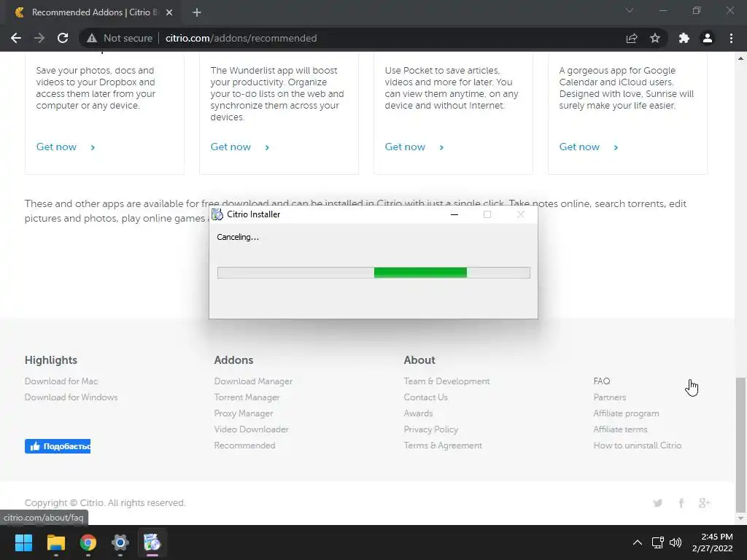Click the Citrio Installer title icon

click(217, 214)
